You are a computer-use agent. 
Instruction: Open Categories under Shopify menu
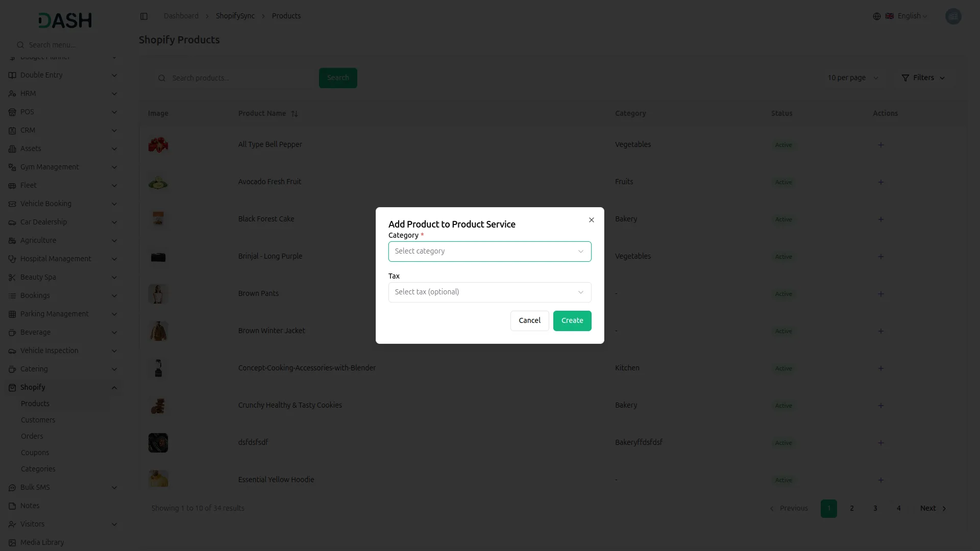(38, 469)
